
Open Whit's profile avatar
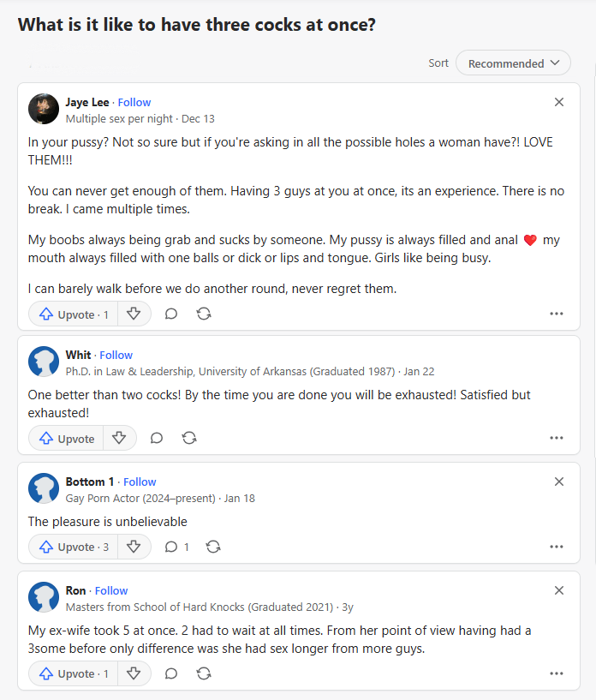(x=44, y=362)
